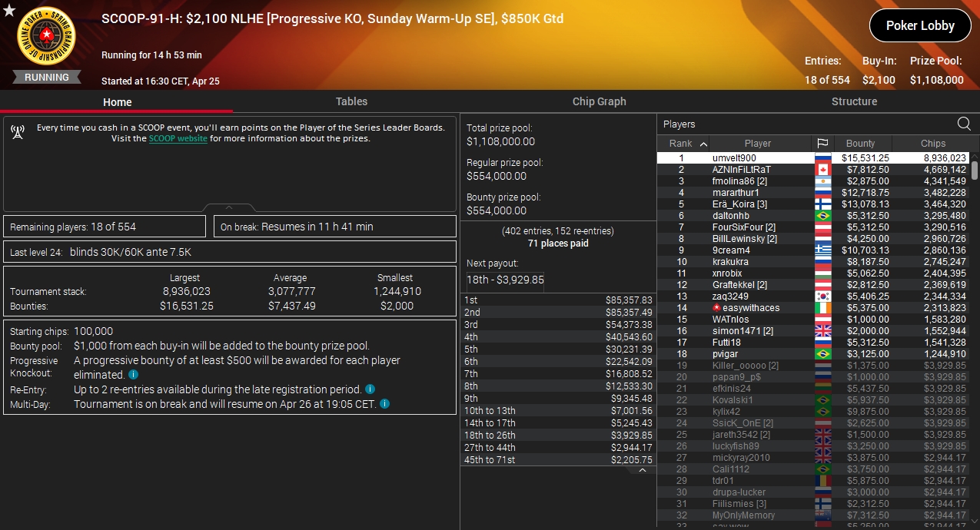Open the Structure tab

854,101
